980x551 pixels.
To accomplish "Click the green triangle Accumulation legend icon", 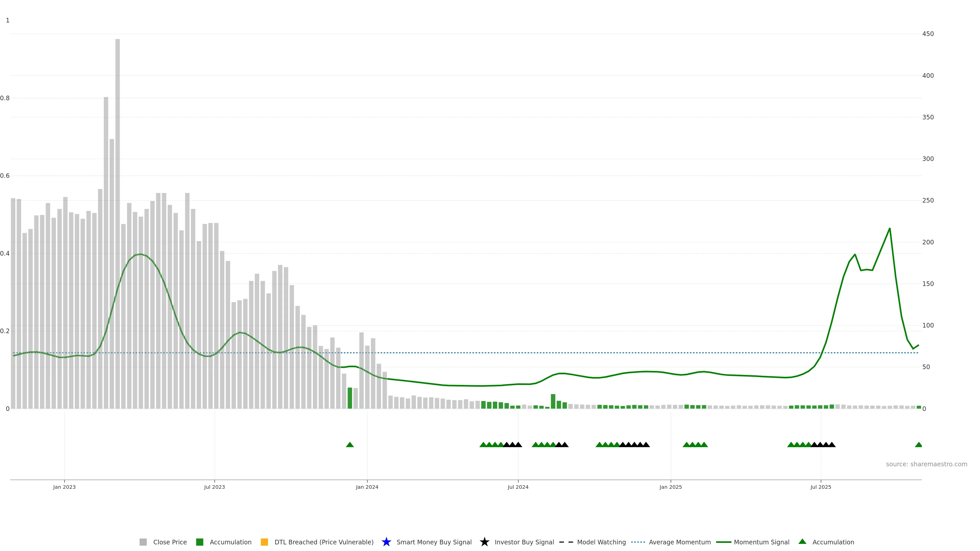I will 802,542.
